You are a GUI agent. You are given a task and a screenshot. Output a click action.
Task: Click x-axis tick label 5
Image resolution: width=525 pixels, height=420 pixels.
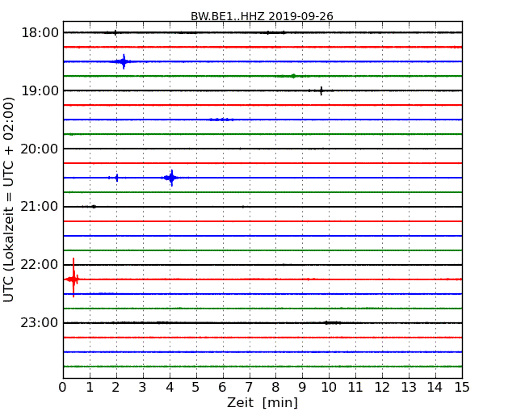click(195, 388)
